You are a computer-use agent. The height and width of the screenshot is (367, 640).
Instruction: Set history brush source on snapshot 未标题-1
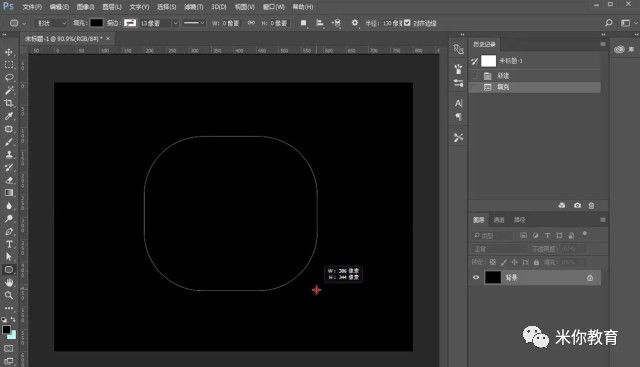(x=474, y=61)
